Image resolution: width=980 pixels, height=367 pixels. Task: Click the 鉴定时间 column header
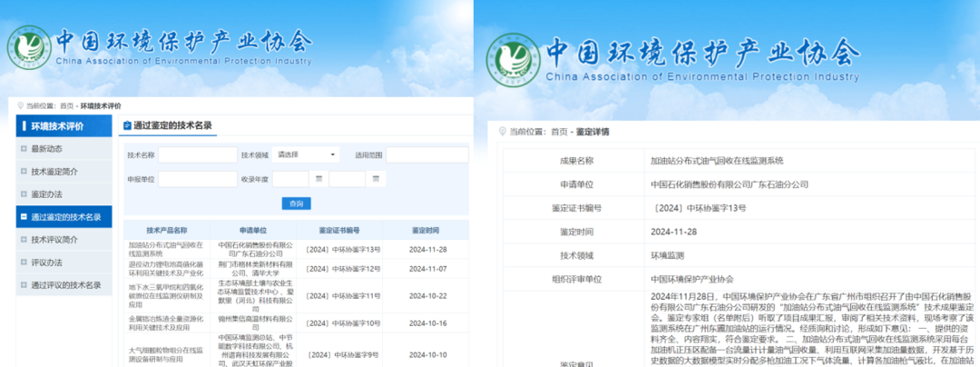(426, 230)
